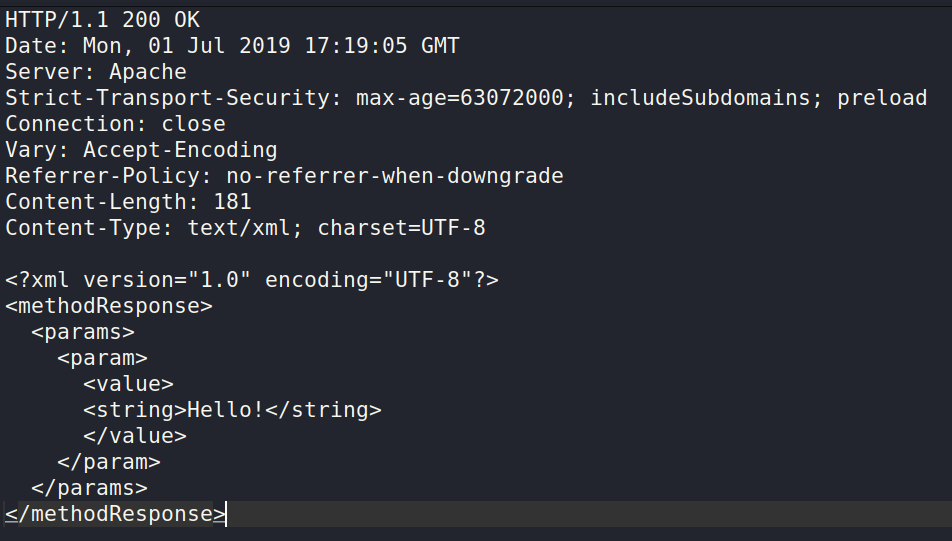Click the HTTP/1.1 200 OK status line
This screenshot has height=541, width=952.
pyautogui.click(x=102, y=20)
